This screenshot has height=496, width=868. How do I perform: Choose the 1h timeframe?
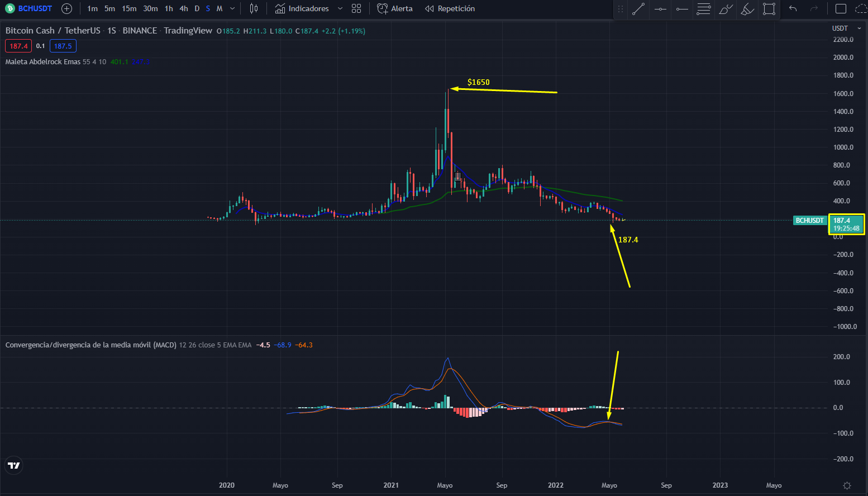169,8
